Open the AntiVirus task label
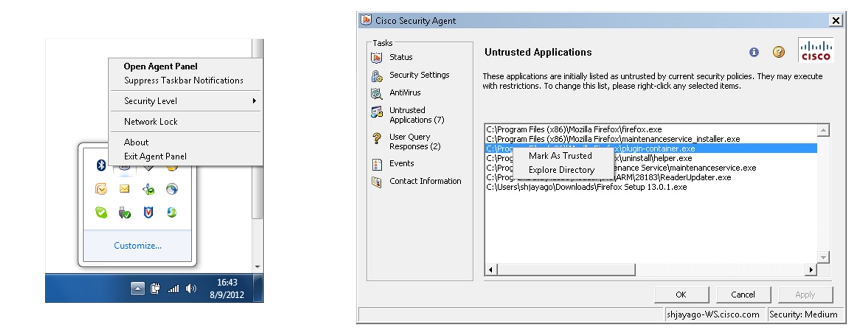868x336 pixels. tap(405, 93)
